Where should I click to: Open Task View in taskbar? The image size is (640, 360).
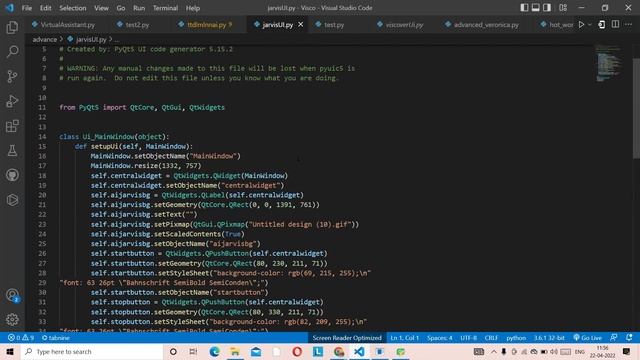pos(193,351)
